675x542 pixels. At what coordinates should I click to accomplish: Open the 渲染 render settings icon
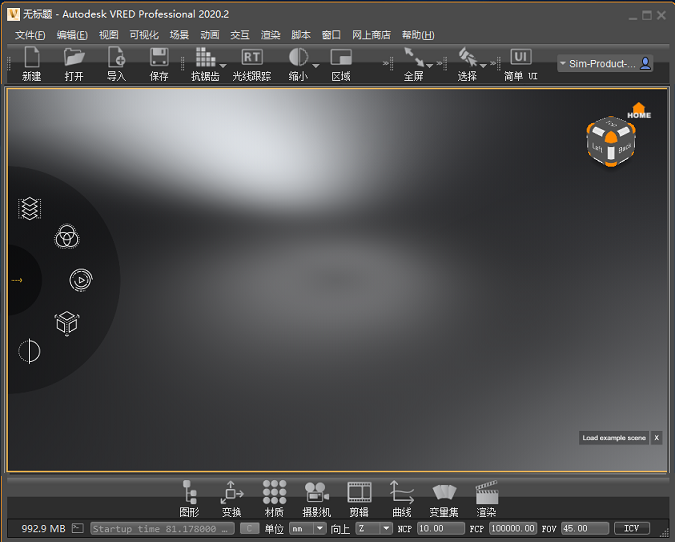486,499
